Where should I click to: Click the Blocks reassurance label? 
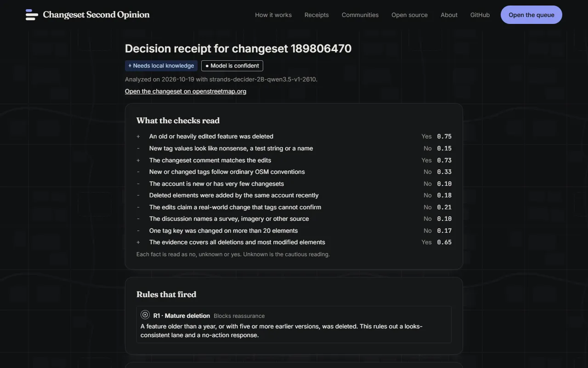tap(239, 316)
